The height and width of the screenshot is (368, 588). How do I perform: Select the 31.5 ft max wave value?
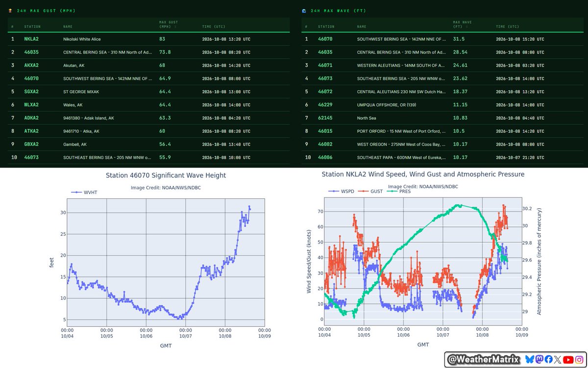tap(459, 39)
